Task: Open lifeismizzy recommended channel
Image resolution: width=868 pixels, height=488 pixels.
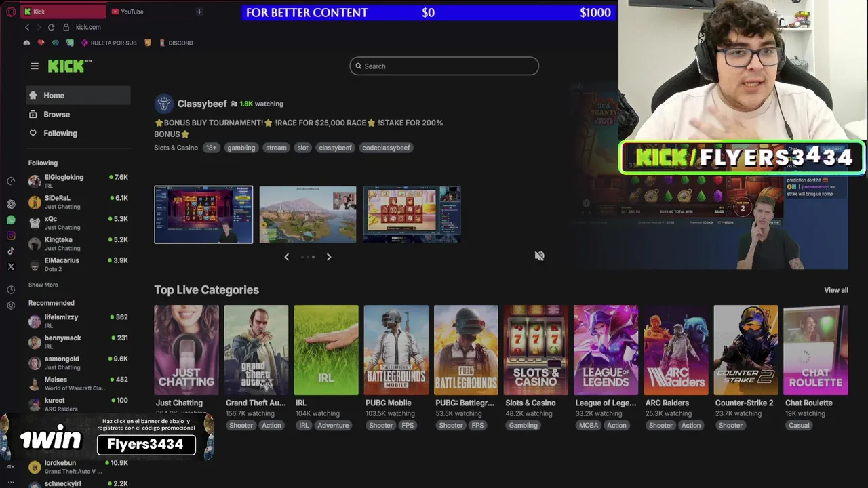Action: pyautogui.click(x=78, y=321)
